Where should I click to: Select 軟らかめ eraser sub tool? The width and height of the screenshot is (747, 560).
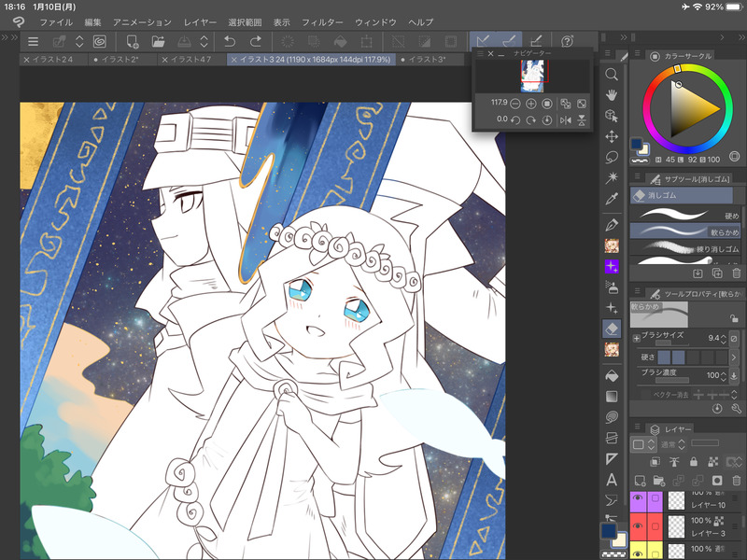click(685, 231)
